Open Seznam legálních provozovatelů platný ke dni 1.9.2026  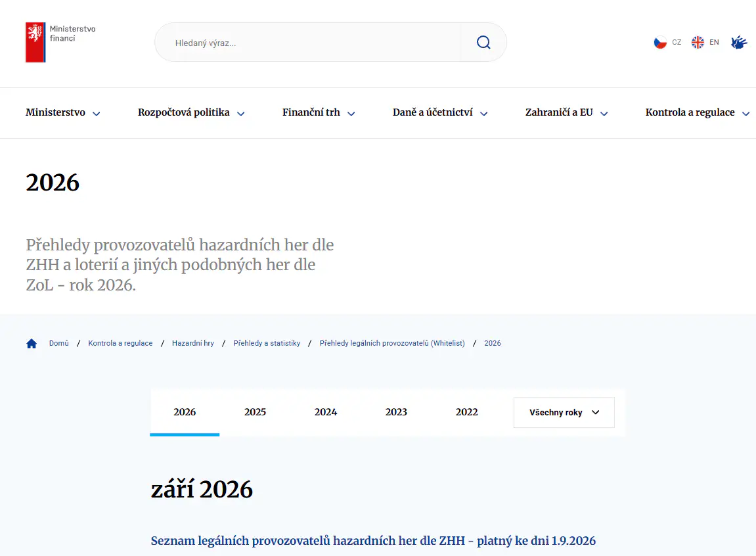tap(373, 541)
